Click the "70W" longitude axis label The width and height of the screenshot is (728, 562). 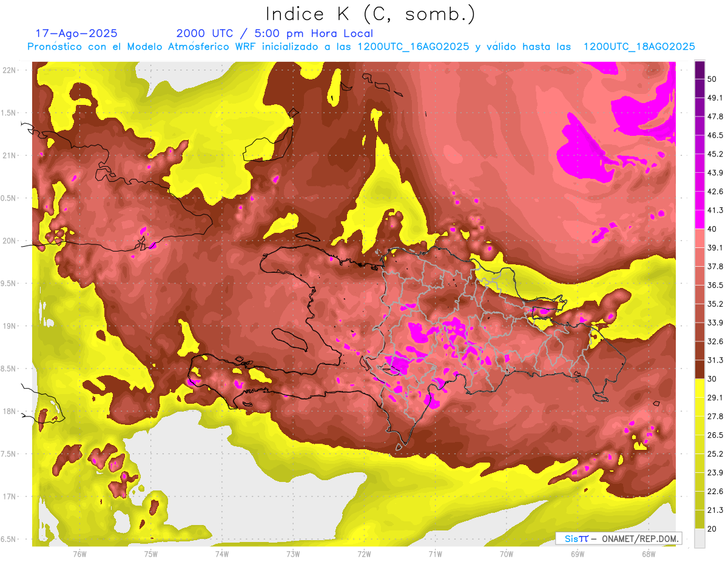507,554
